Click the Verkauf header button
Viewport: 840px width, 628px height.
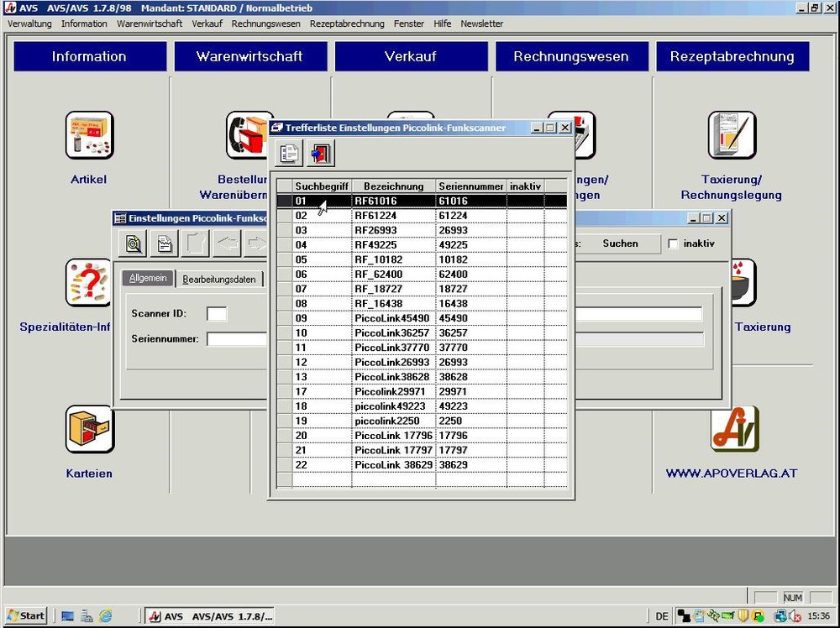click(x=411, y=57)
